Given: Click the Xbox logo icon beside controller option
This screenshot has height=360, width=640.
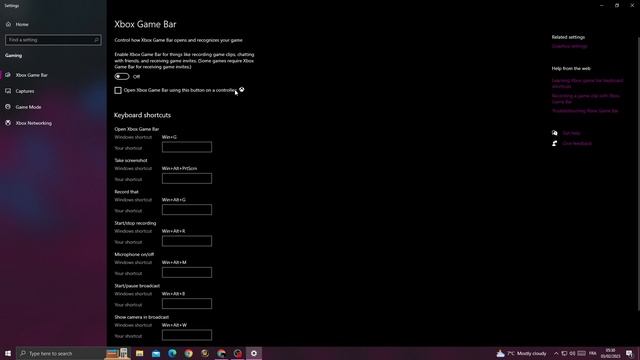Looking at the screenshot, I should point(242,90).
